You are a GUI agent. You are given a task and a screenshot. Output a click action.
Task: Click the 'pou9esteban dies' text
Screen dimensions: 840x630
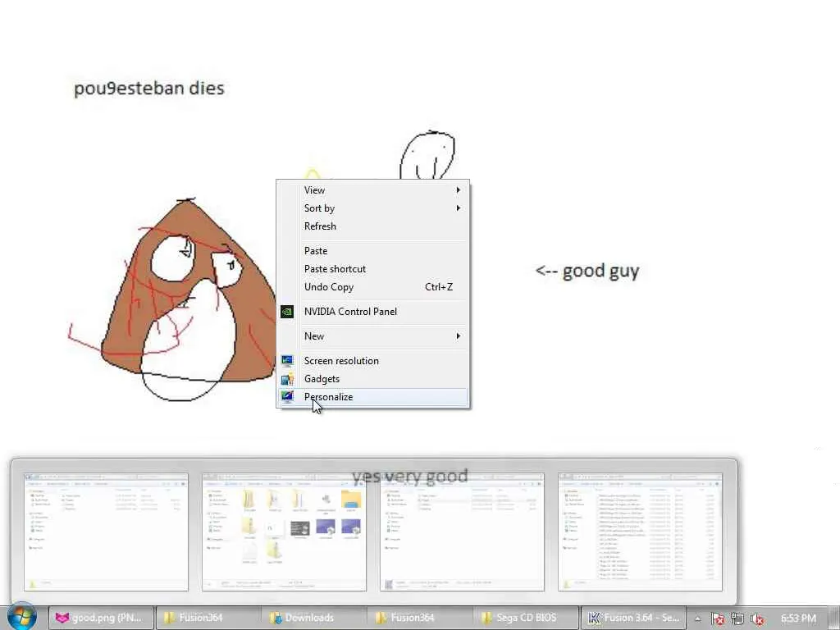(149, 88)
